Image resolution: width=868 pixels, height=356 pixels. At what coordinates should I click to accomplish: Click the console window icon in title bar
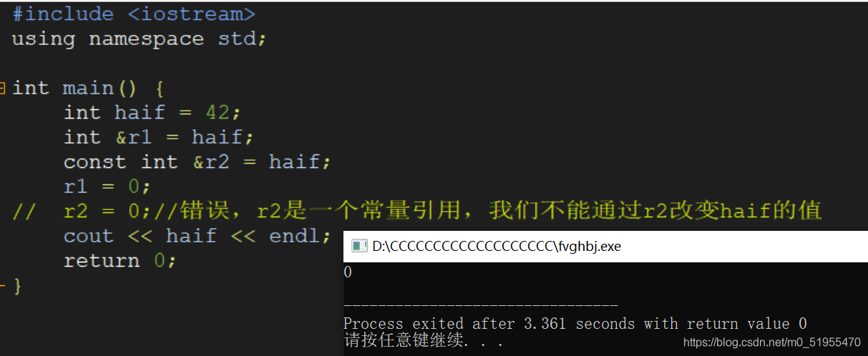pos(359,247)
